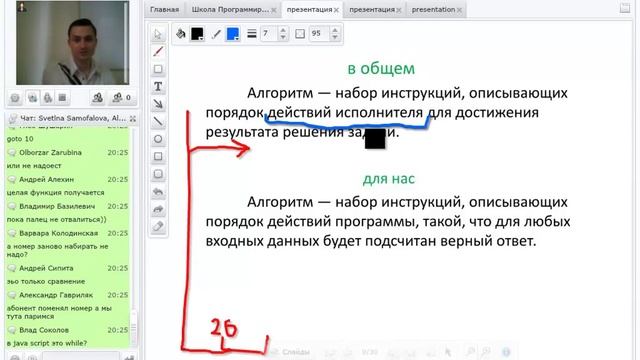This screenshot has width=640, height=360.
Task: Select the rounded rectangle tool
Action: click(158, 174)
